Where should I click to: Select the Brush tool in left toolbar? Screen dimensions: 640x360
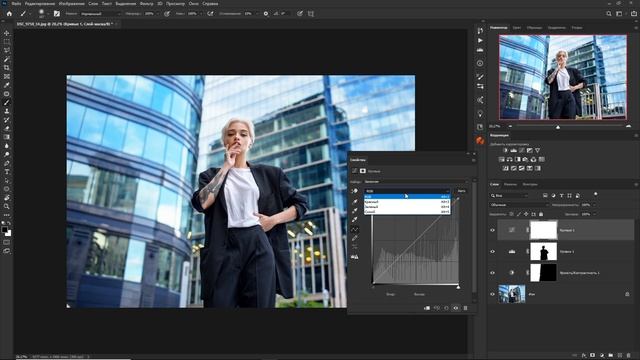[x=7, y=102]
